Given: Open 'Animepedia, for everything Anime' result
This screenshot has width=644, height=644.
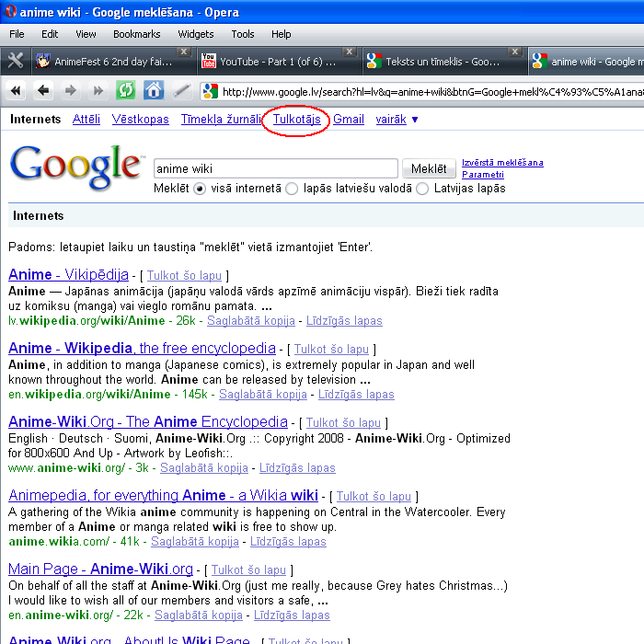Looking at the screenshot, I should [x=164, y=495].
